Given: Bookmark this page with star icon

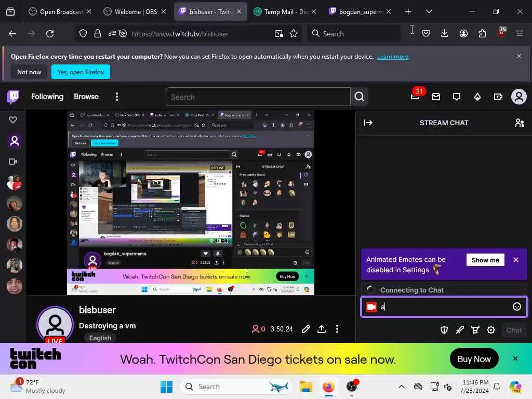Looking at the screenshot, I should [294, 34].
